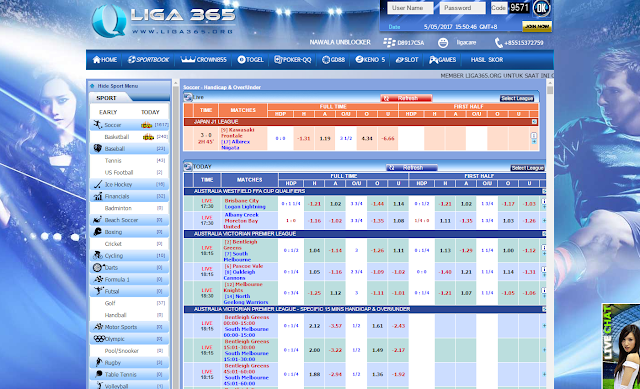Screen dimensions: 640x389
Task: Click the ligacare smiley chat icon
Action: (443, 42)
